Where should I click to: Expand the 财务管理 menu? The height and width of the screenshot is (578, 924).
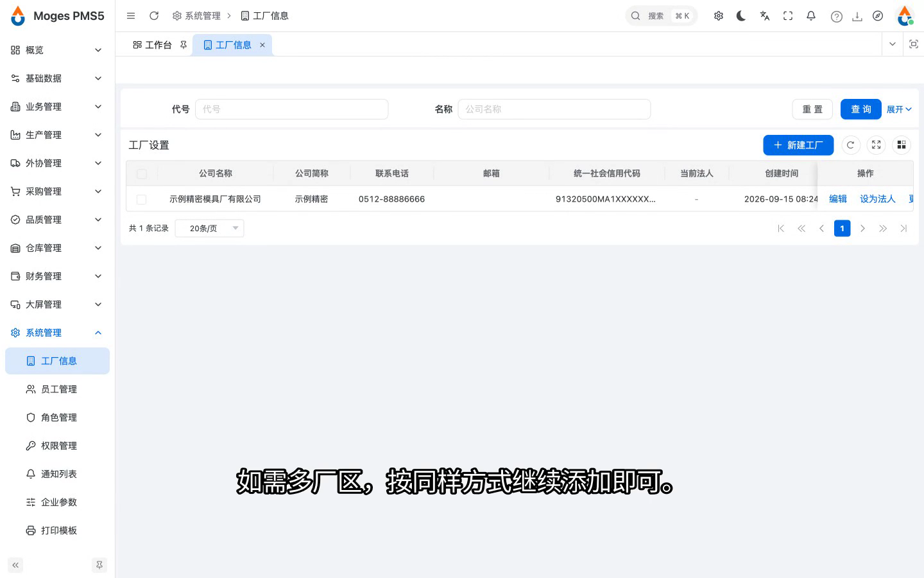(57, 276)
